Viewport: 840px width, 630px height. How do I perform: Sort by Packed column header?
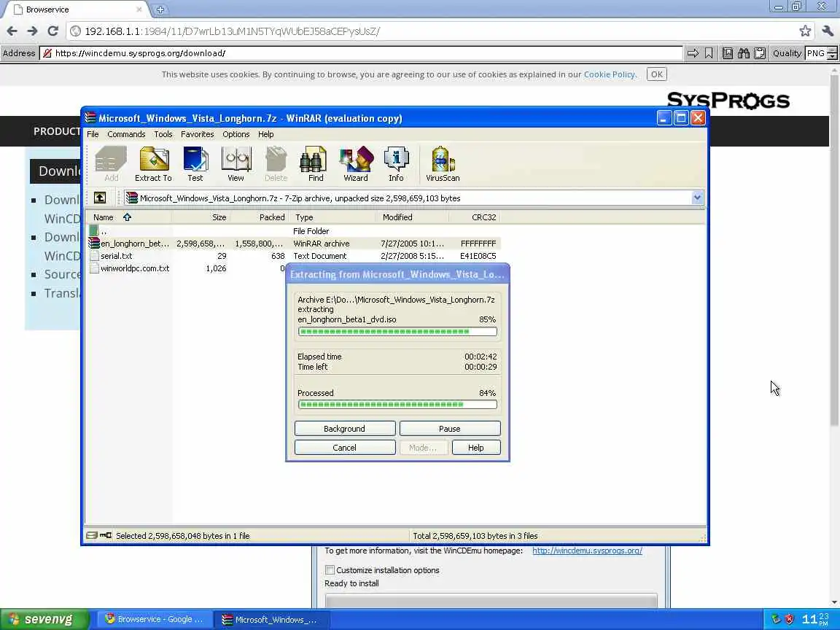(260, 217)
